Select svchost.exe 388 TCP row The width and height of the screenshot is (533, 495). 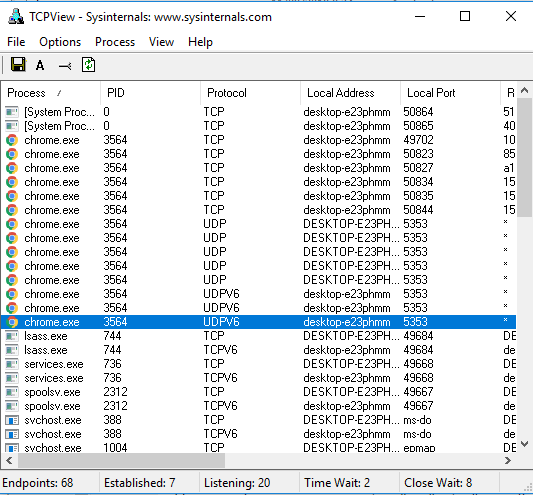point(258,420)
